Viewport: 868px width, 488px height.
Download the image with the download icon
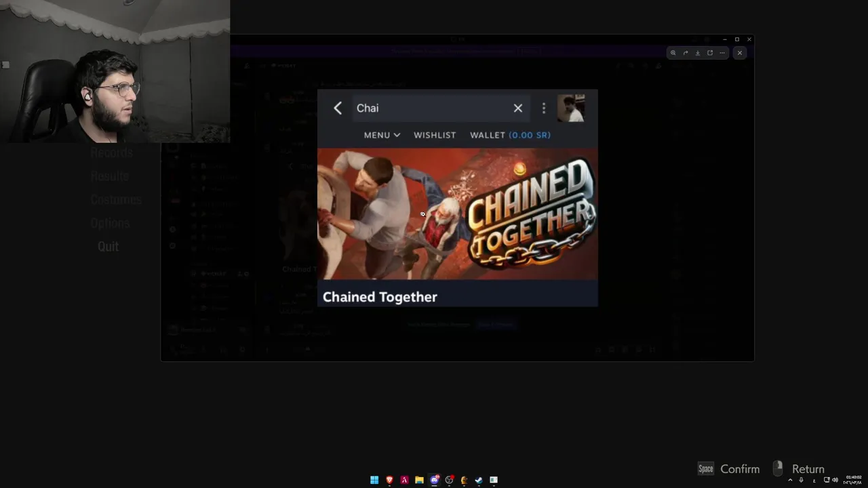pos(697,53)
